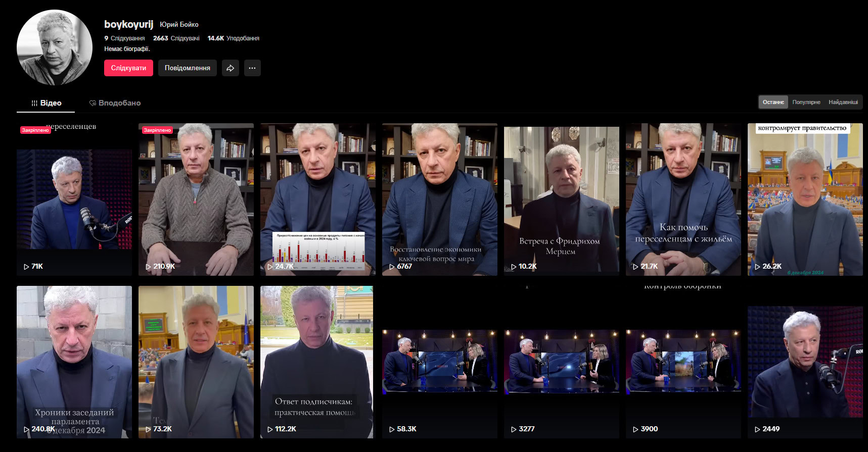Image resolution: width=868 pixels, height=452 pixels.
Task: Click the Немає біографії bio text
Action: [127, 49]
